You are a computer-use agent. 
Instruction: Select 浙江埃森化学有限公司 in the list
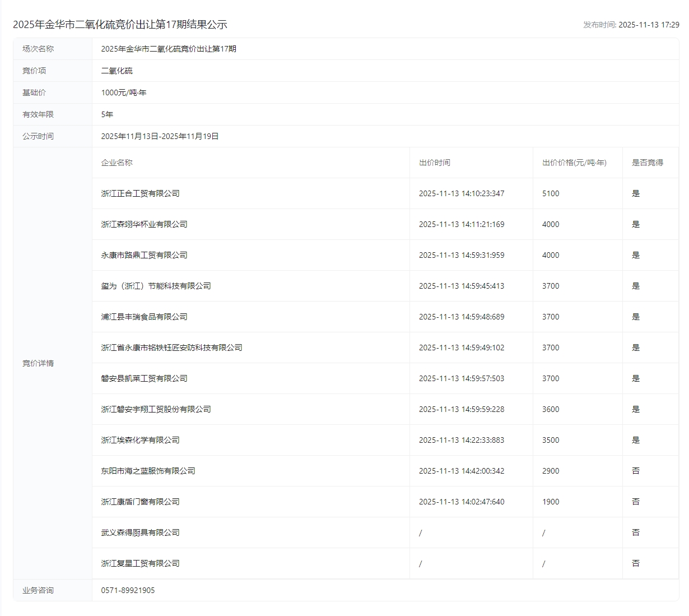(140, 440)
